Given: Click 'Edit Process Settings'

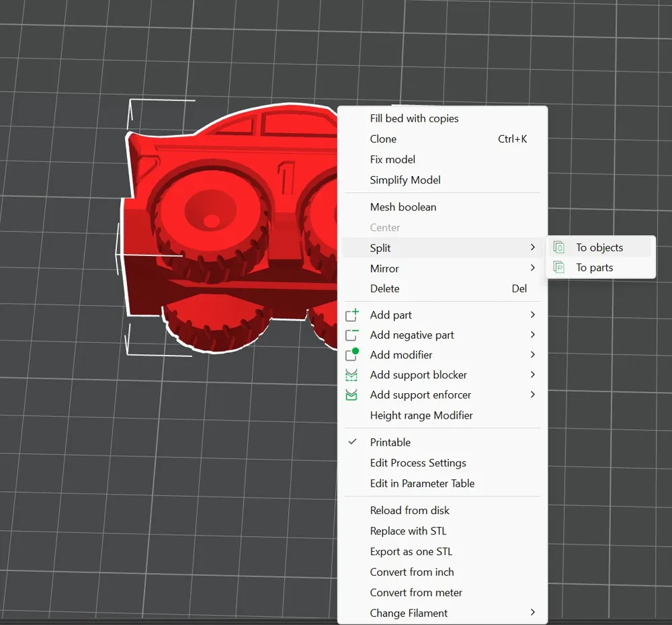Looking at the screenshot, I should point(418,463).
